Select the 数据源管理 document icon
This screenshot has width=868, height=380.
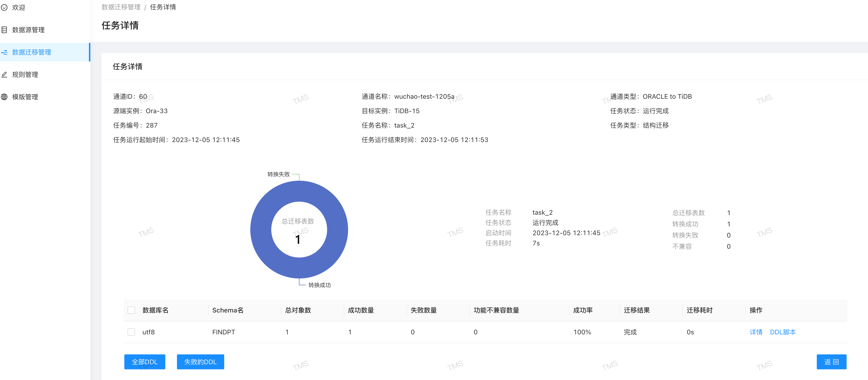(x=4, y=30)
